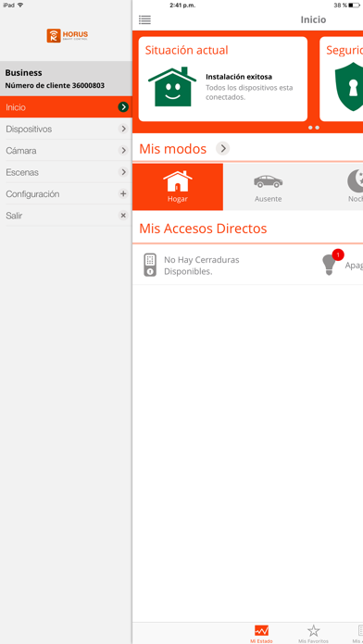Tap the hamburger menu icon

tap(144, 19)
